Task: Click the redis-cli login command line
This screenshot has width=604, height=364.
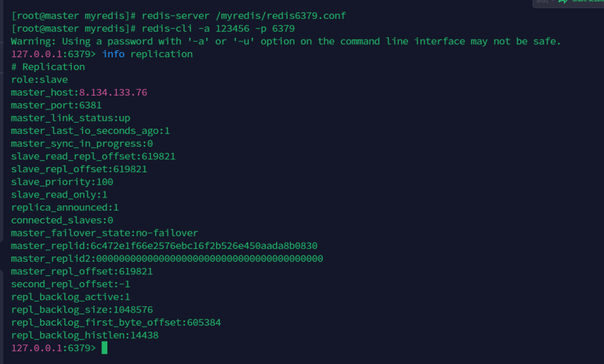Action: pyautogui.click(x=153, y=28)
